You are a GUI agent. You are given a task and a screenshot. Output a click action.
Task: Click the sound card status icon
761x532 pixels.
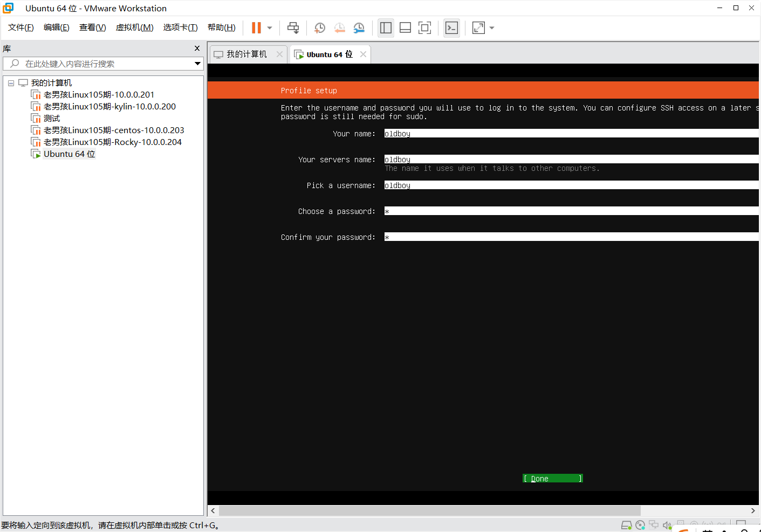pos(667,526)
